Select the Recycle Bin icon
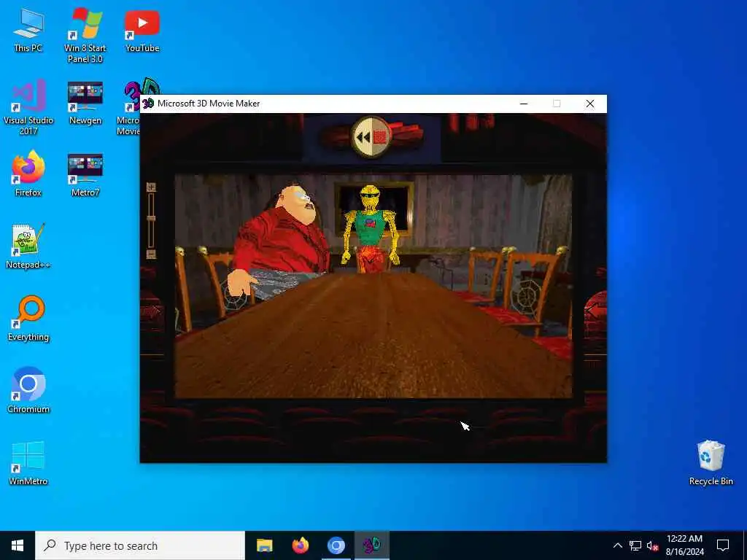 pyautogui.click(x=711, y=463)
